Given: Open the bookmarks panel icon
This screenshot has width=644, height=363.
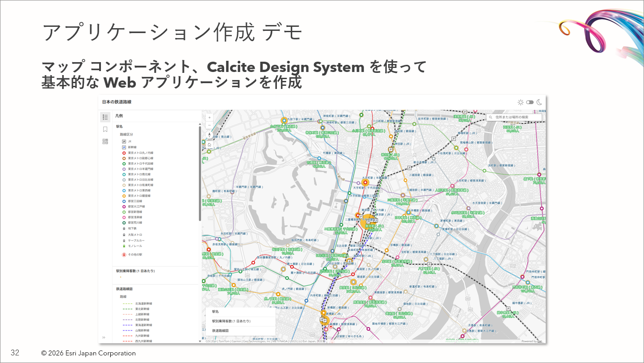Looking at the screenshot, I should tap(105, 129).
